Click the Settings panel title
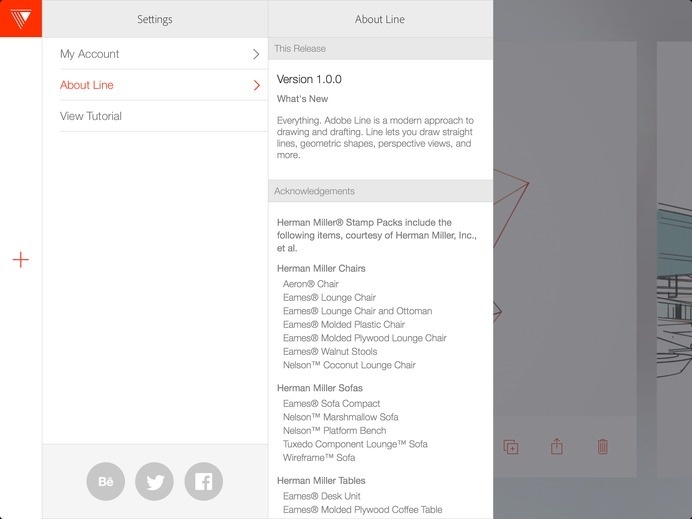 pyautogui.click(x=154, y=19)
